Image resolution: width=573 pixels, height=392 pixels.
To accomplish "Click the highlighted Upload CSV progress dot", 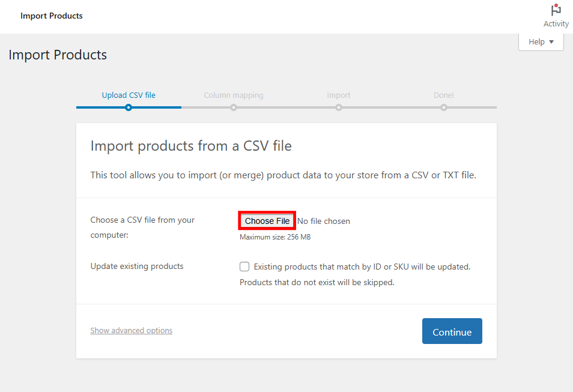I will 129,107.
